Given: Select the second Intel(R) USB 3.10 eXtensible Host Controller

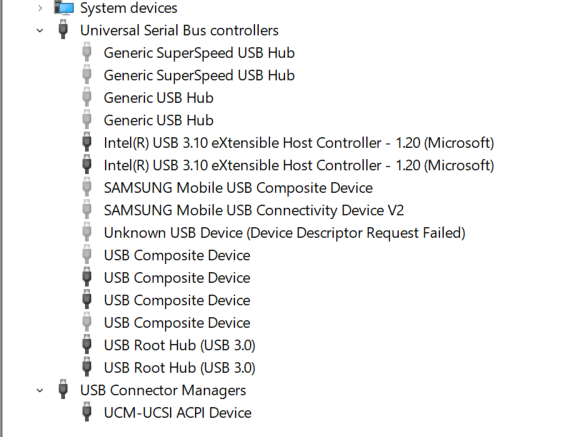Looking at the screenshot, I should pyautogui.click(x=299, y=165).
